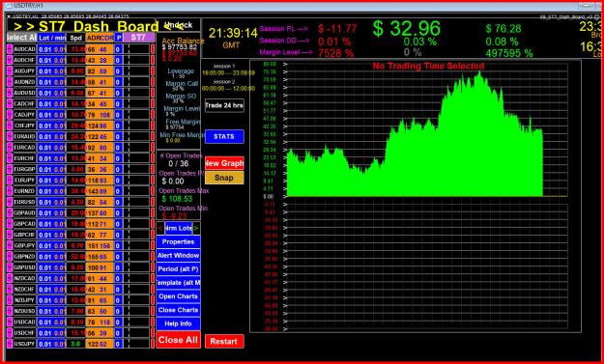This screenshot has height=364, width=604.
Task: Click the magenta icon beside AUDJPY
Action: [x=10, y=70]
